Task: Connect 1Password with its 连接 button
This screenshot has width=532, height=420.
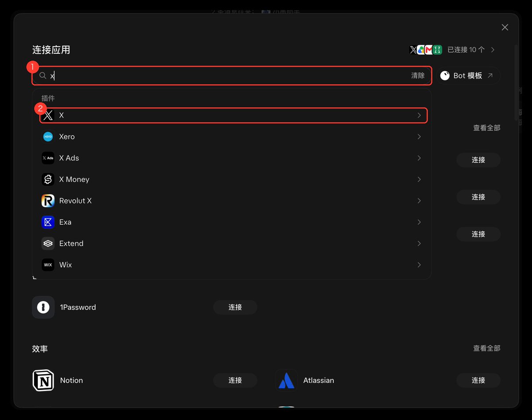Action: [x=235, y=307]
